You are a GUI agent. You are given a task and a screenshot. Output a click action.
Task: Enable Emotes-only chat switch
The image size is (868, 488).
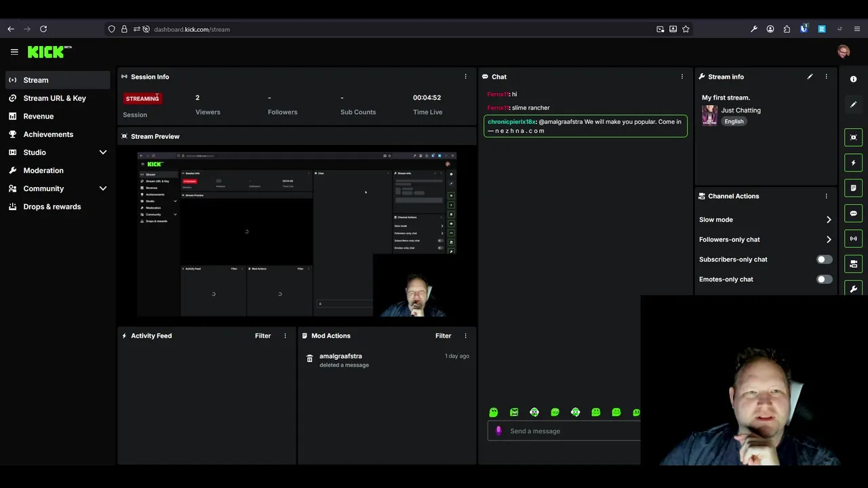pyautogui.click(x=824, y=279)
